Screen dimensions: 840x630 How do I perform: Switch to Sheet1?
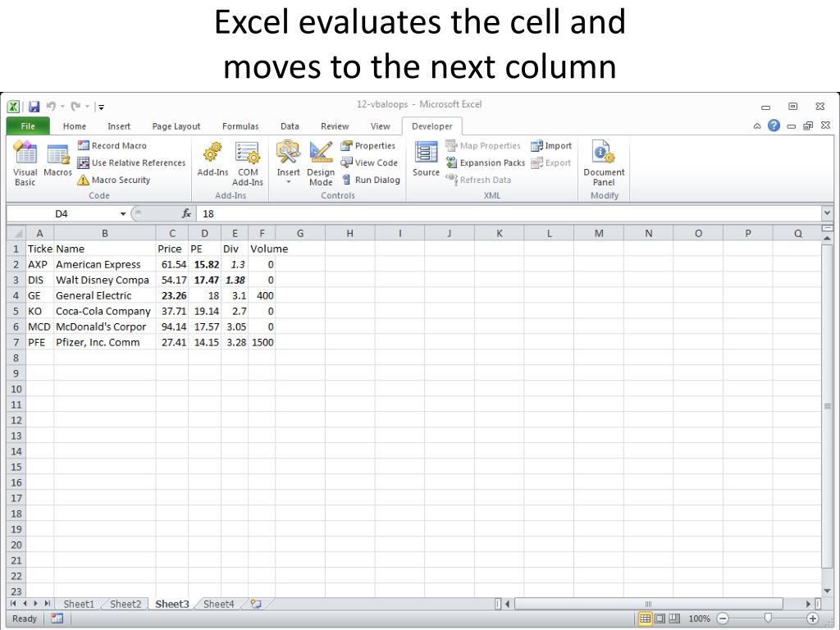(x=79, y=604)
